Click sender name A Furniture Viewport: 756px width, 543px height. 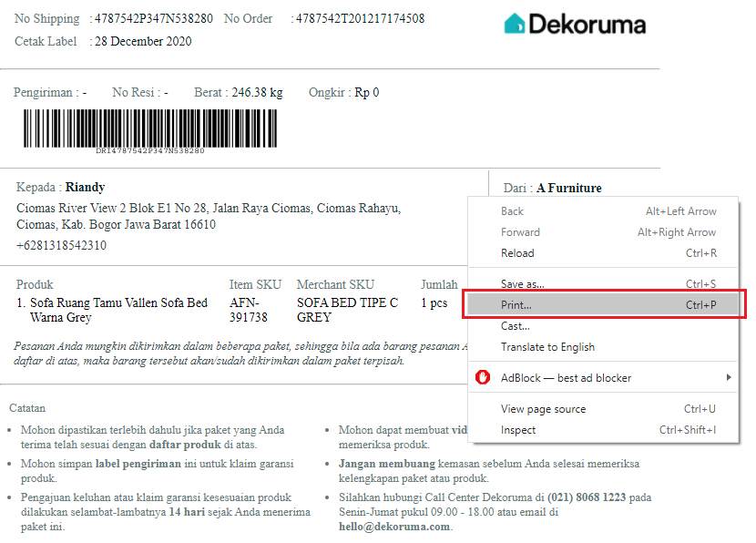569,188
